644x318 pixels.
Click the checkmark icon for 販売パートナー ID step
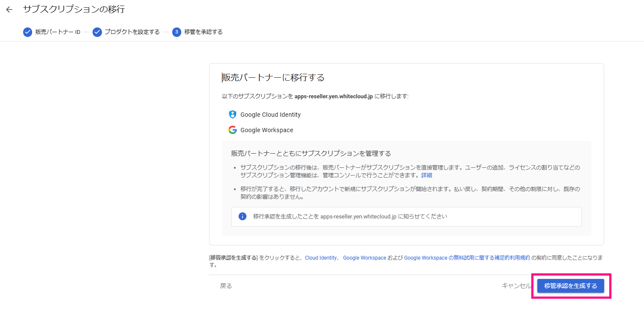click(x=27, y=32)
